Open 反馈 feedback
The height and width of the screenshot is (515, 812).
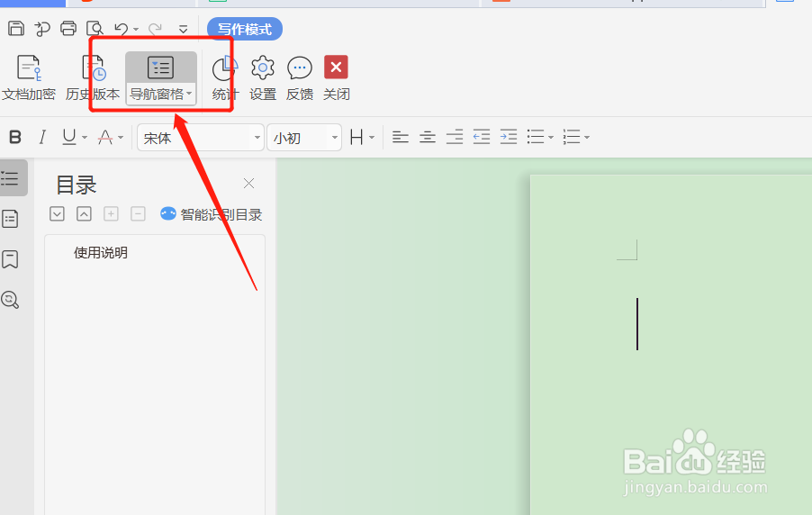[x=299, y=78]
